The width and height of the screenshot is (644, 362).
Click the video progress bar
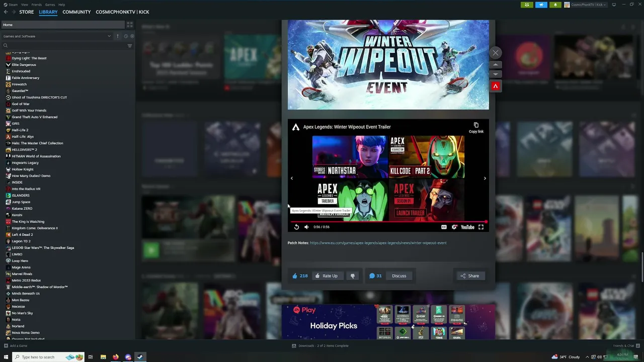[388, 221]
